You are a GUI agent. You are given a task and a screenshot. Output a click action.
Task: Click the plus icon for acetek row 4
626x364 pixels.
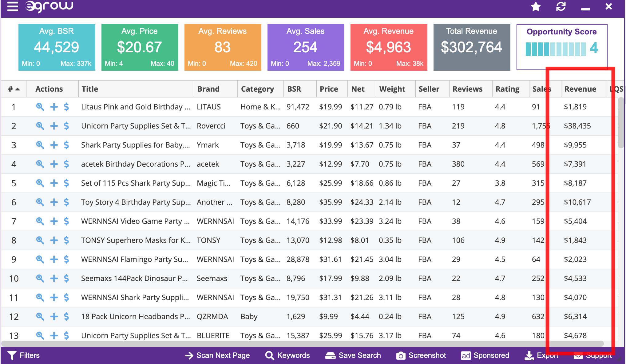point(54,164)
